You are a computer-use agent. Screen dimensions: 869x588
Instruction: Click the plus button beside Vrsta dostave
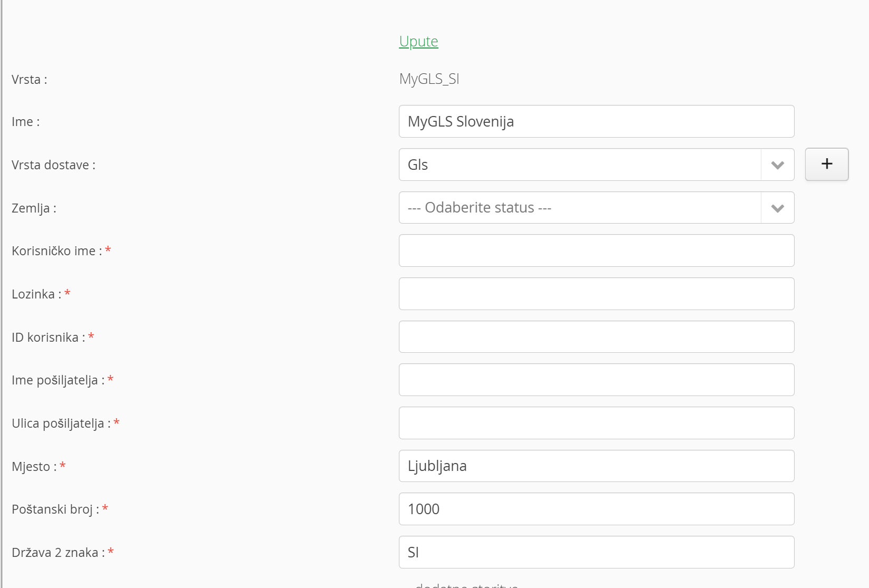827,164
